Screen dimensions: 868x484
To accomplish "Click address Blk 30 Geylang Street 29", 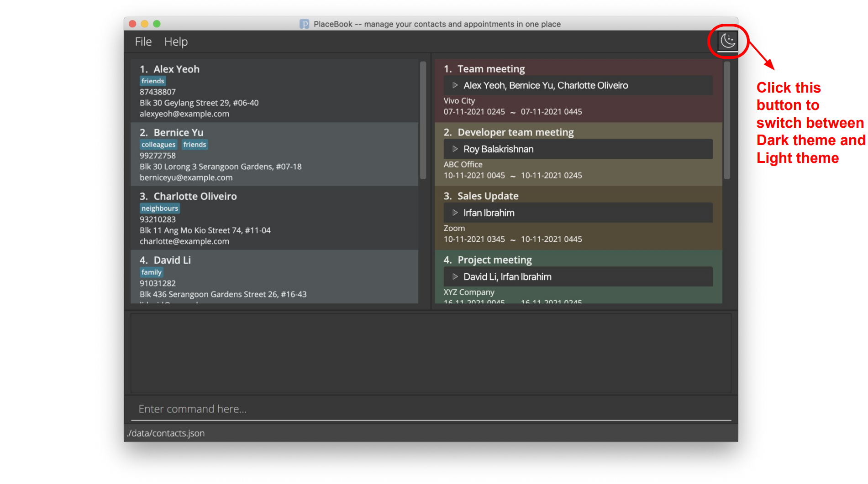I will coord(199,103).
